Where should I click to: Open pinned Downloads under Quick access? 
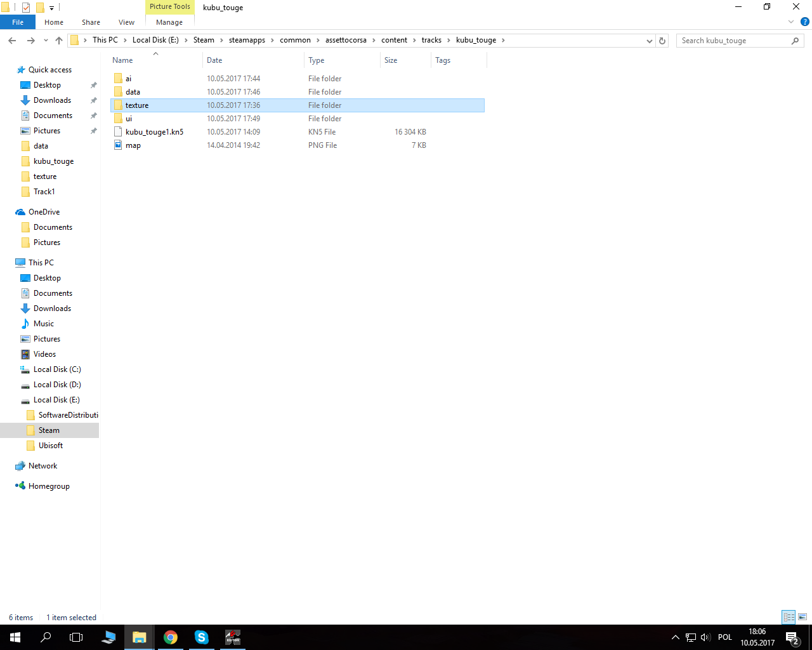coord(52,100)
